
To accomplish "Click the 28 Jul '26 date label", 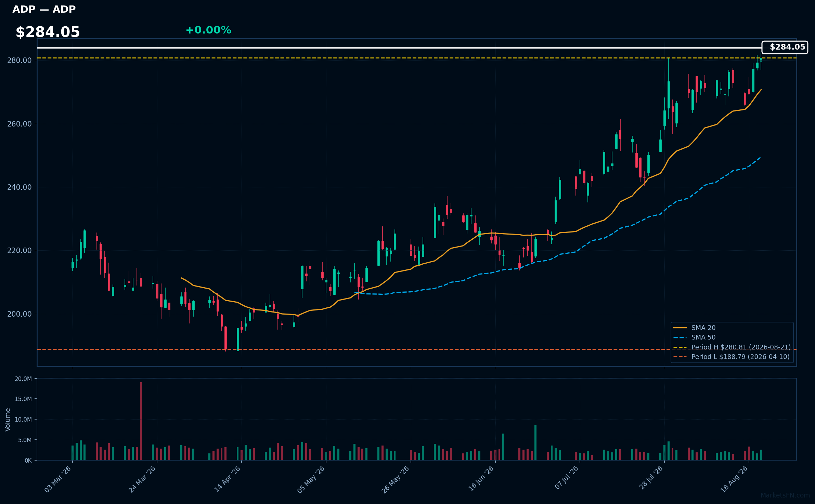I will pos(651,478).
